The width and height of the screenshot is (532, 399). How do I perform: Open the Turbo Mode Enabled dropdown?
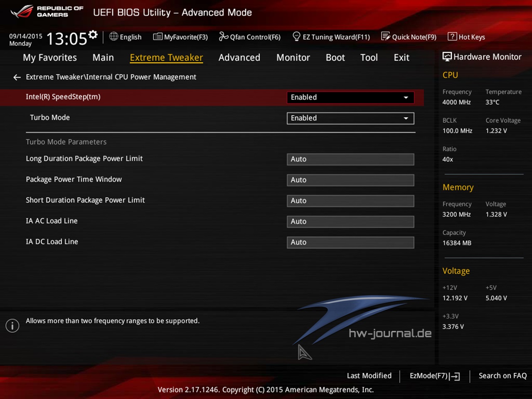coord(350,118)
